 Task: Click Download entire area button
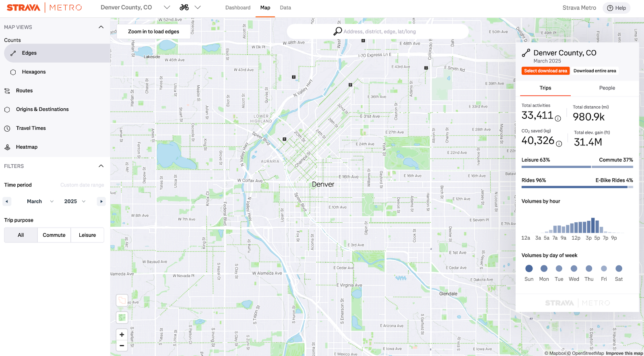tap(594, 71)
